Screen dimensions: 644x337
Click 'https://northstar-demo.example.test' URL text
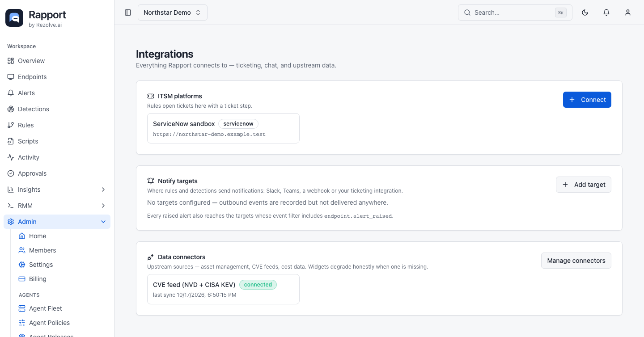[x=209, y=134]
